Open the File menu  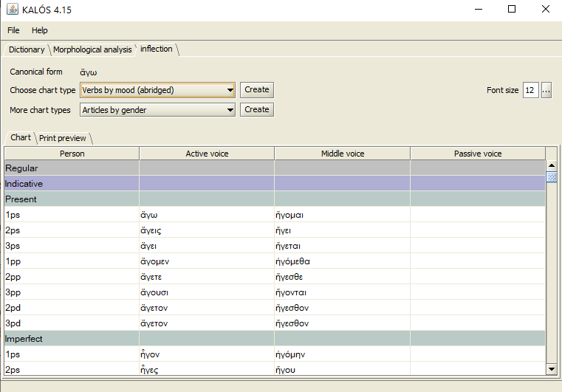13,30
